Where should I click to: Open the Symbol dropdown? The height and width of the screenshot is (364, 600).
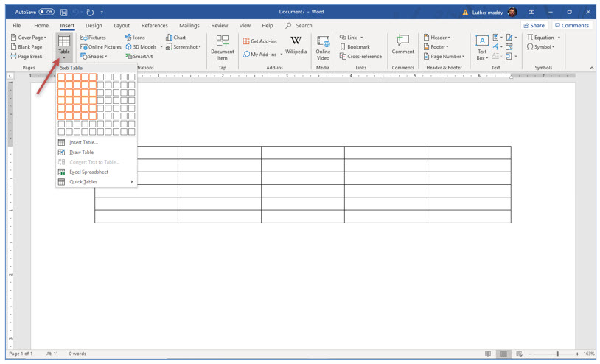point(540,46)
